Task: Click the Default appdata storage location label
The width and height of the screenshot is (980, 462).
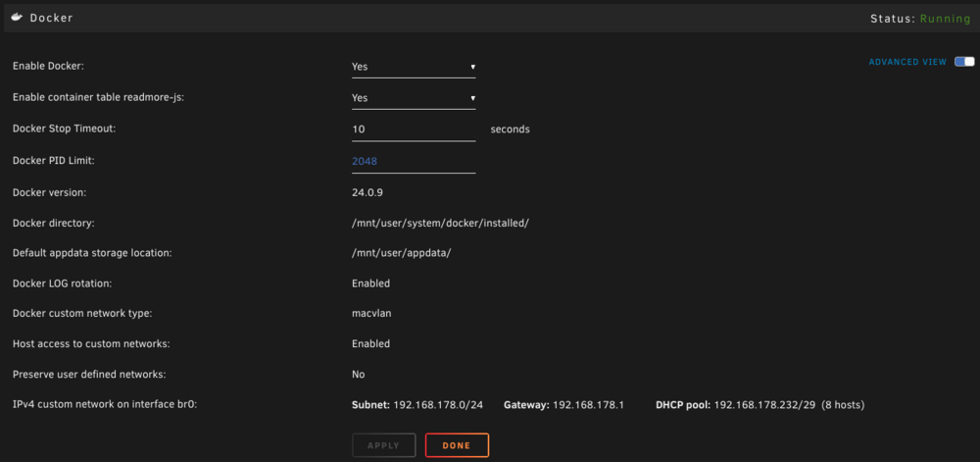Action: [92, 253]
